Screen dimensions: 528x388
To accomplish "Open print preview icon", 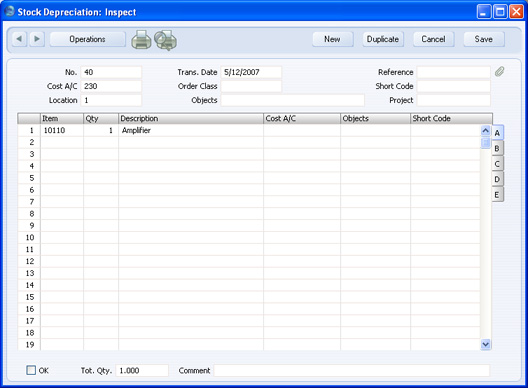I will pos(165,40).
